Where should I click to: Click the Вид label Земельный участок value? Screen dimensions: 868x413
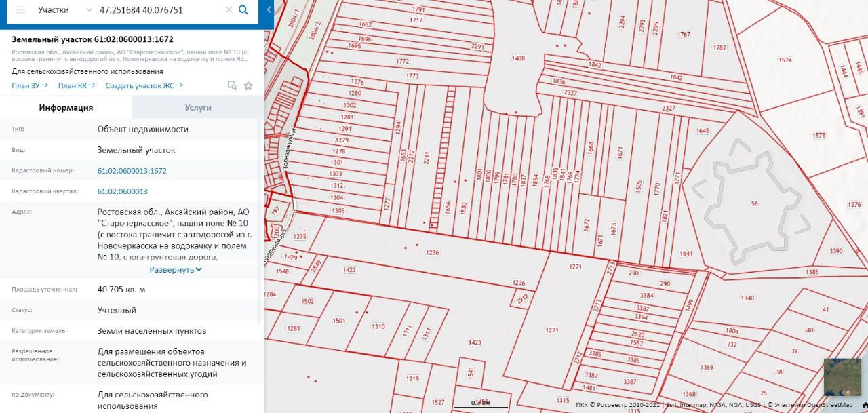pos(136,150)
